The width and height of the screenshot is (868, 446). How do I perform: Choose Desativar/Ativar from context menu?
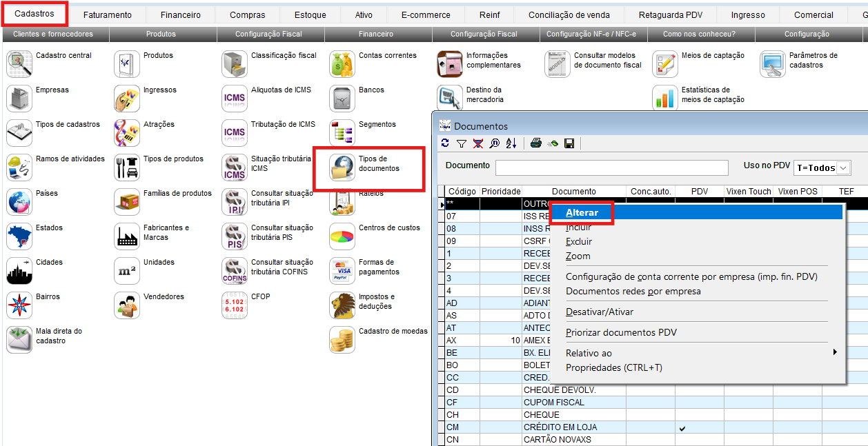[x=599, y=312]
